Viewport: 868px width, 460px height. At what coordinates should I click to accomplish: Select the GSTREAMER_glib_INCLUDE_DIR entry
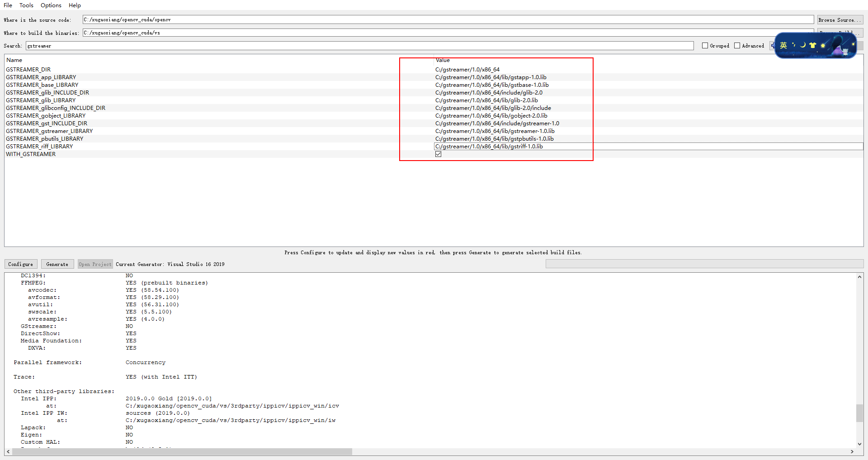47,93
